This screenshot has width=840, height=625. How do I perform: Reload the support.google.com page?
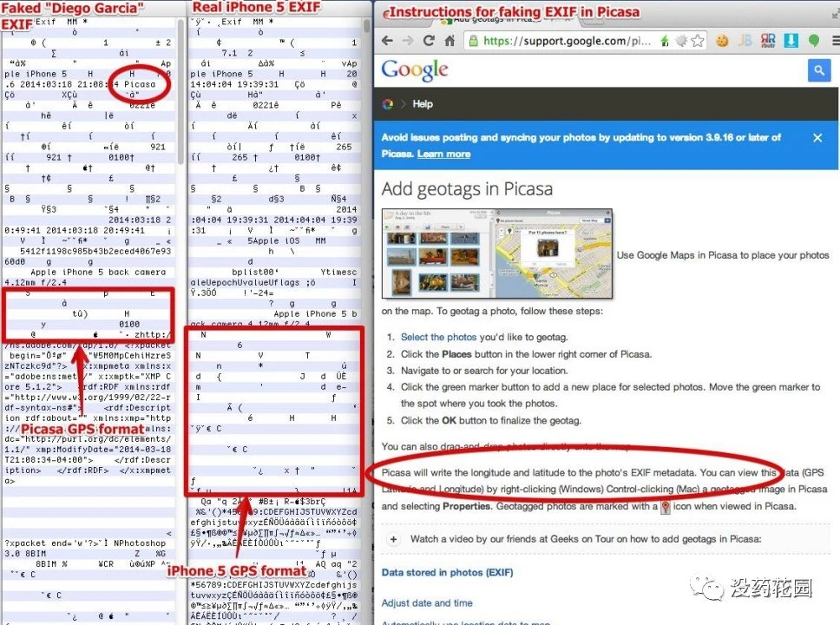tap(429, 41)
